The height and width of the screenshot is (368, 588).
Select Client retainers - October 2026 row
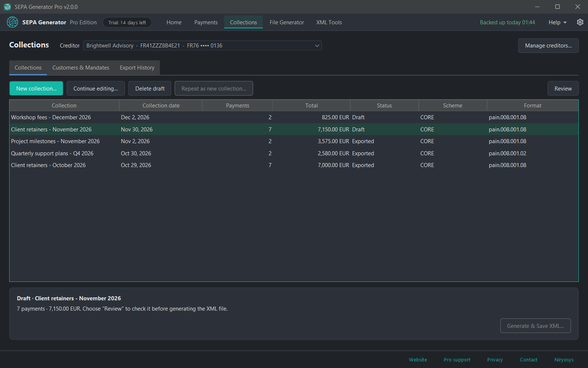click(294, 165)
